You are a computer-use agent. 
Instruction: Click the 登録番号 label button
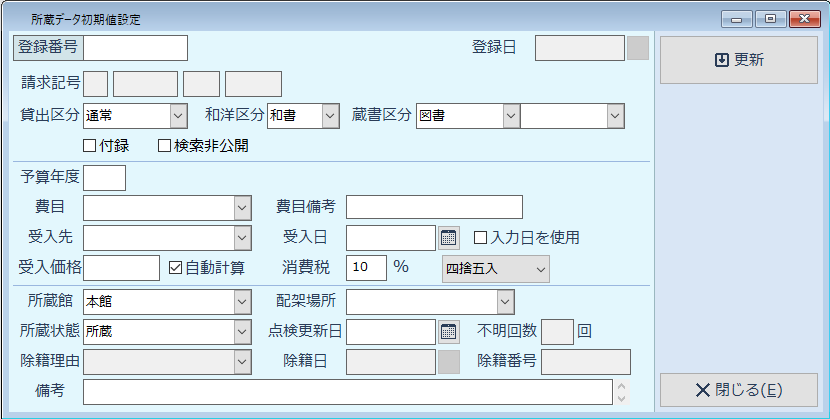(48, 48)
